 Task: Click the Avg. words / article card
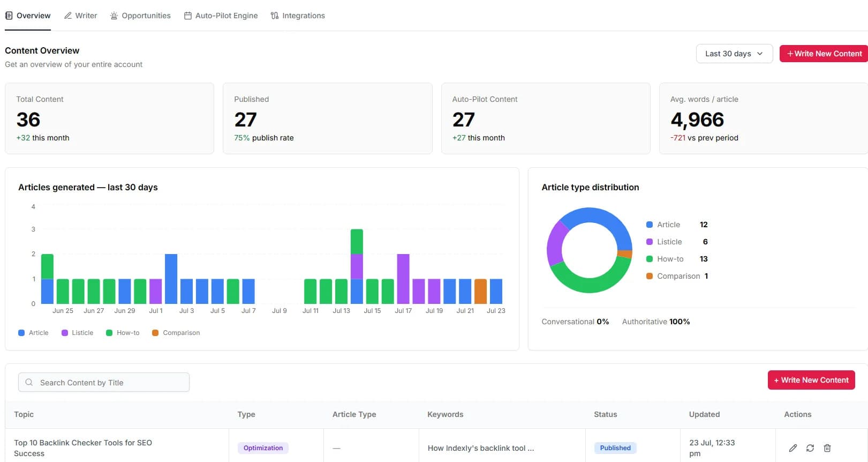pos(764,118)
